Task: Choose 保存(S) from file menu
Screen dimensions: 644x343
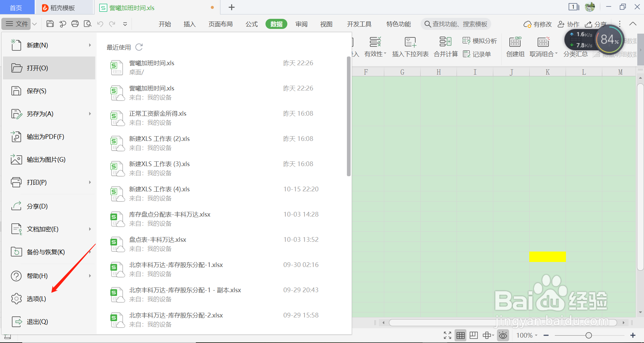Action: pyautogui.click(x=49, y=91)
